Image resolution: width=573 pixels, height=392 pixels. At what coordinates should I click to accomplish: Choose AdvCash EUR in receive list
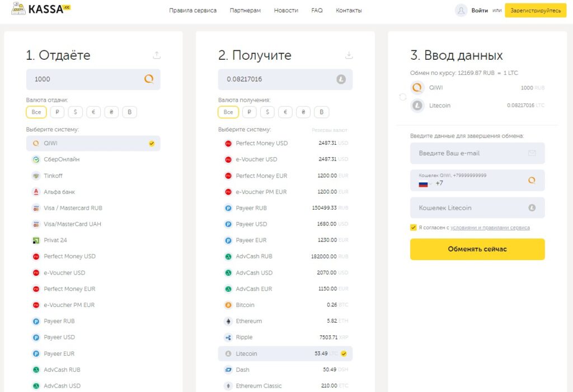point(285,289)
